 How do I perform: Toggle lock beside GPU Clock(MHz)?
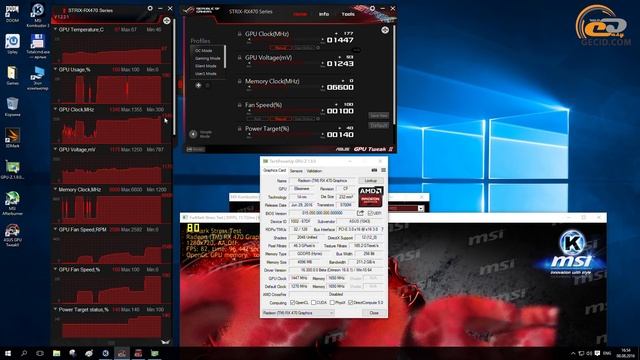pyautogui.click(x=240, y=34)
